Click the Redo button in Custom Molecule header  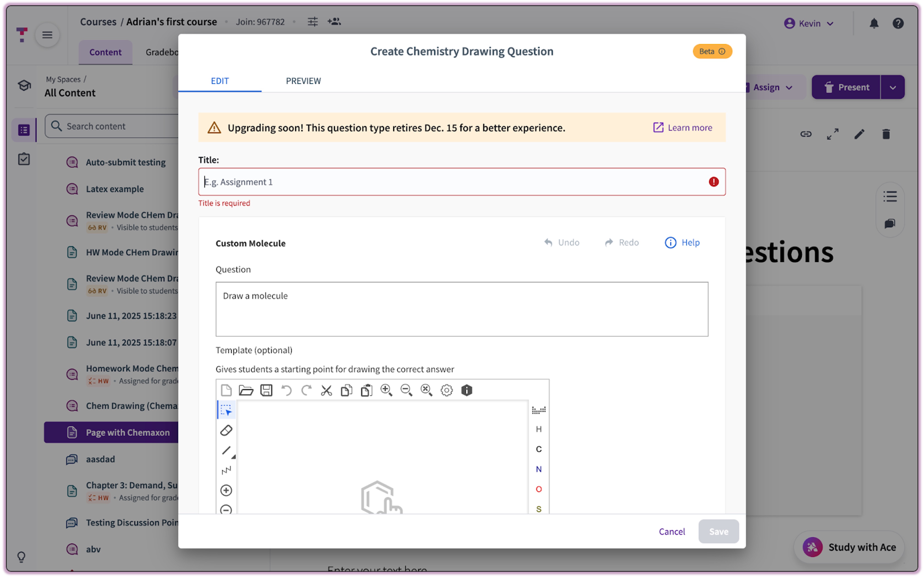point(622,242)
